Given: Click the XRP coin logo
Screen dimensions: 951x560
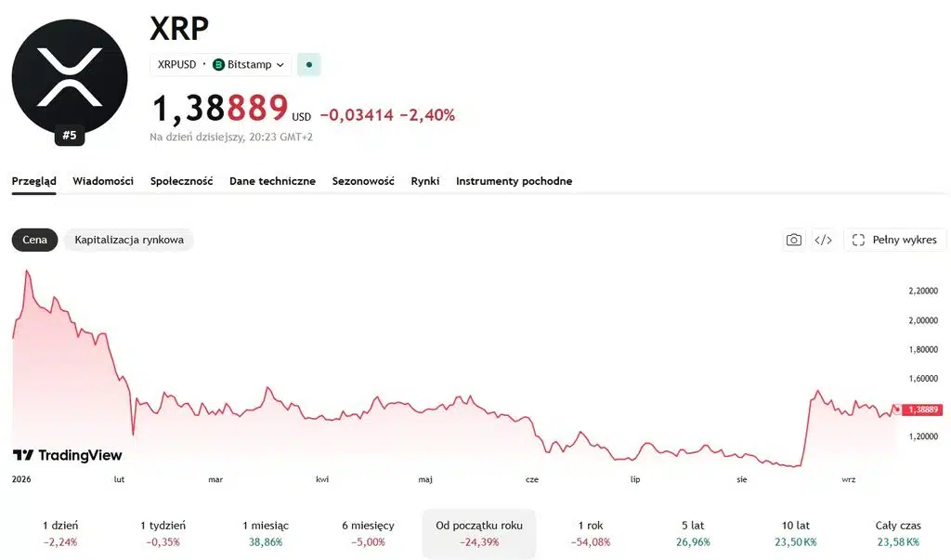Looking at the screenshot, I should (x=70, y=77).
